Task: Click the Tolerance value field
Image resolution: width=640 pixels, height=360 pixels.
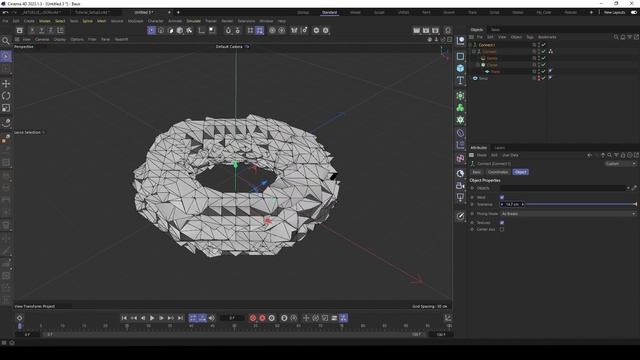Action: pos(512,204)
